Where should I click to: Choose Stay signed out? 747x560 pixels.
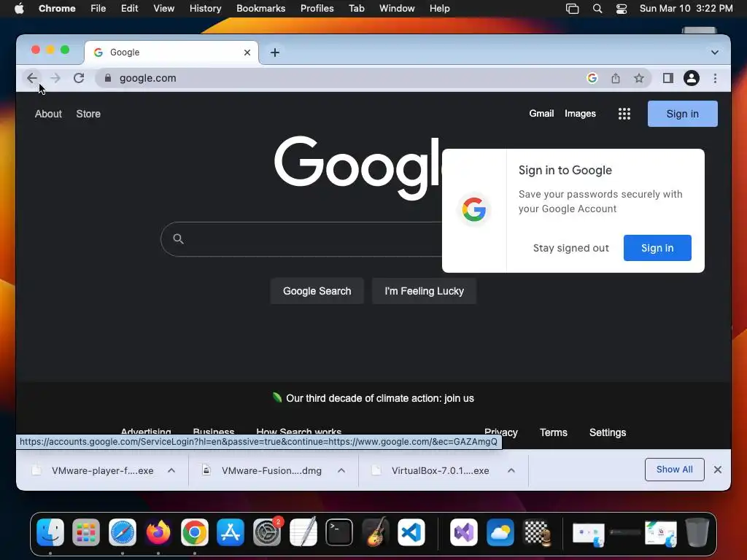[x=570, y=248]
